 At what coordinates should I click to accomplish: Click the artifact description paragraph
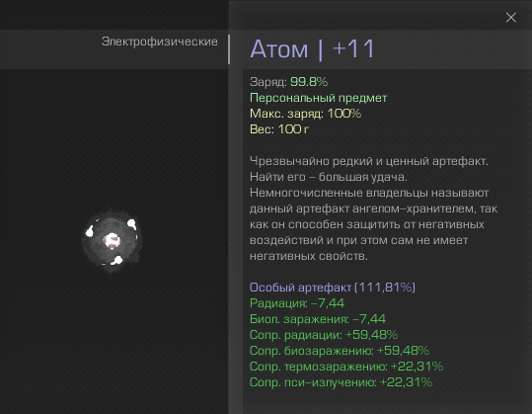[373, 208]
